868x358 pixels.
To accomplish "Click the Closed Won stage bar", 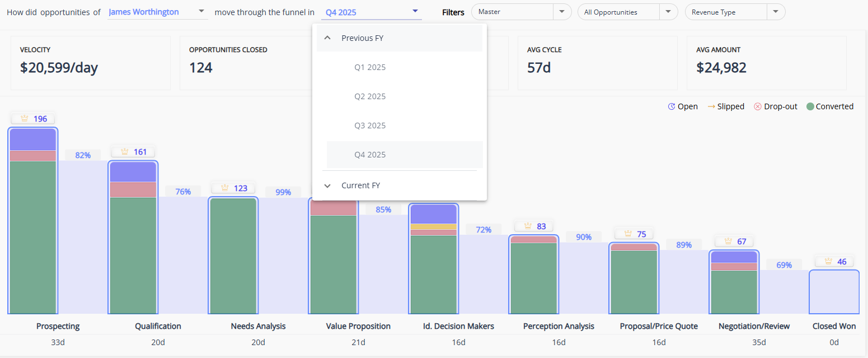I will pyautogui.click(x=834, y=291).
